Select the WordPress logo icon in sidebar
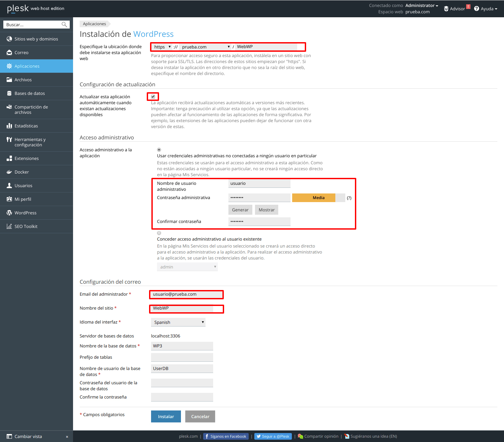 coord(9,213)
